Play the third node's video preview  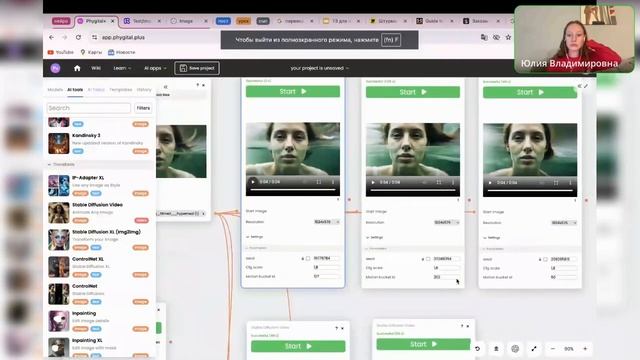(490, 183)
